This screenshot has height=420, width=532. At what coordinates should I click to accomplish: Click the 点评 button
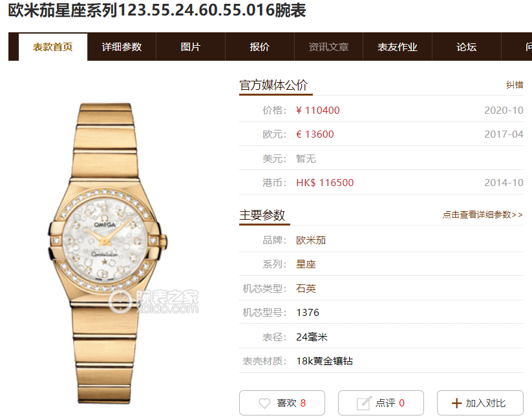[x=381, y=403]
